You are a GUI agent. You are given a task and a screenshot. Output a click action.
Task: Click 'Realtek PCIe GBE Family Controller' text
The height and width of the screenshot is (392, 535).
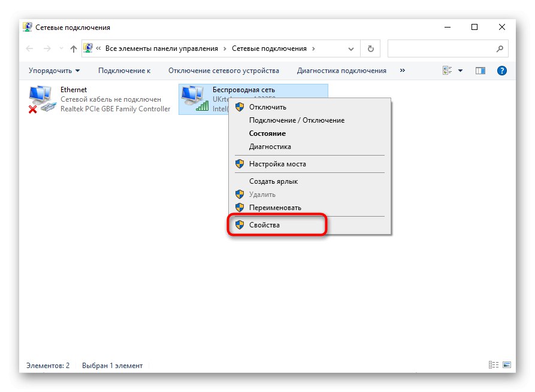coord(115,109)
